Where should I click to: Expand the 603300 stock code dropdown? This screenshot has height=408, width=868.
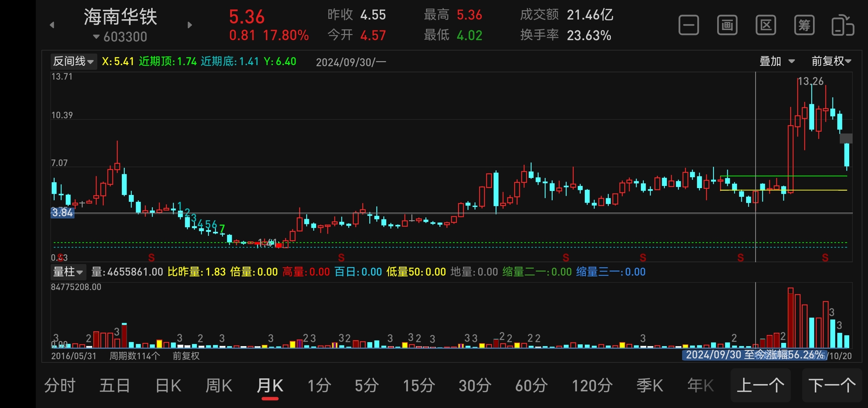click(x=120, y=37)
